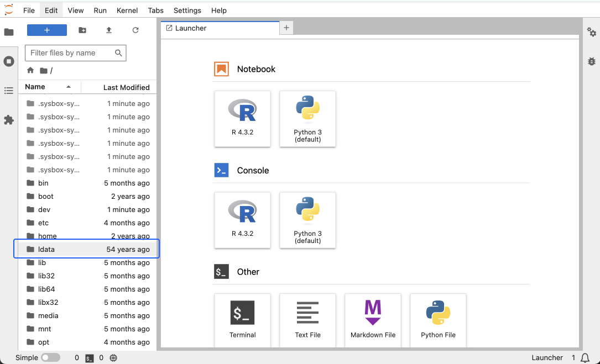Open the File menu
Screen dimensions: 600x364
pyautogui.click(x=29, y=10)
